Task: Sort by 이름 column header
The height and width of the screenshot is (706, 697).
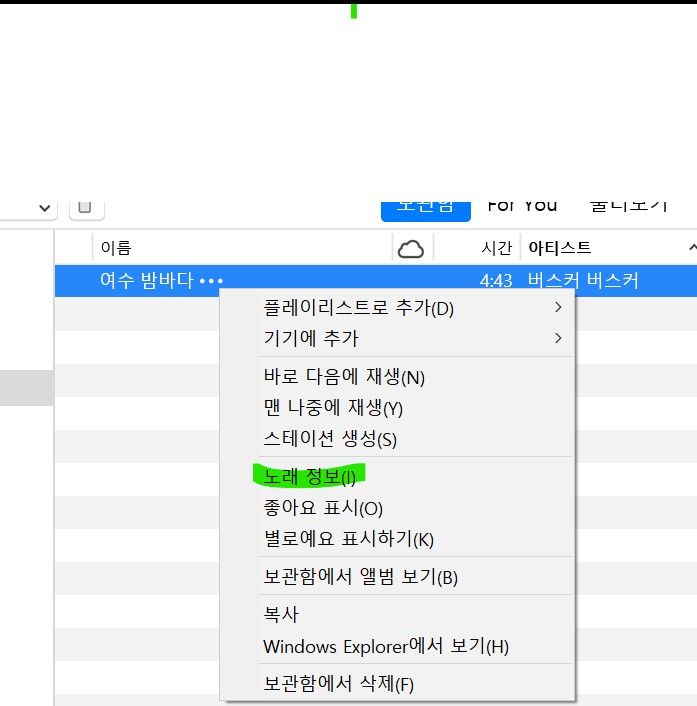Action: click(116, 248)
